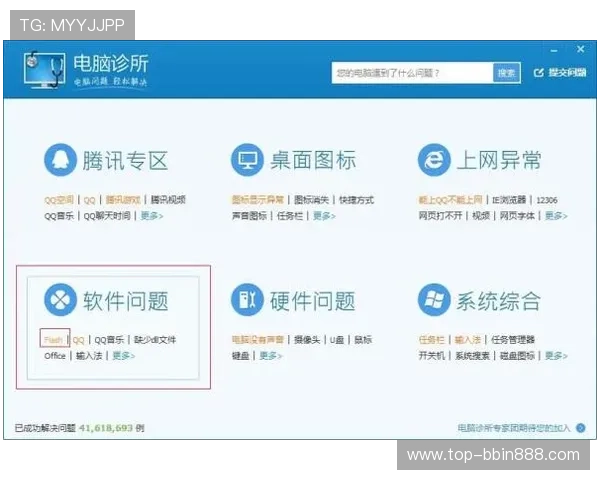Expand 更多 under 桌面图标
This screenshot has width=600, height=480.
pyautogui.click(x=324, y=216)
